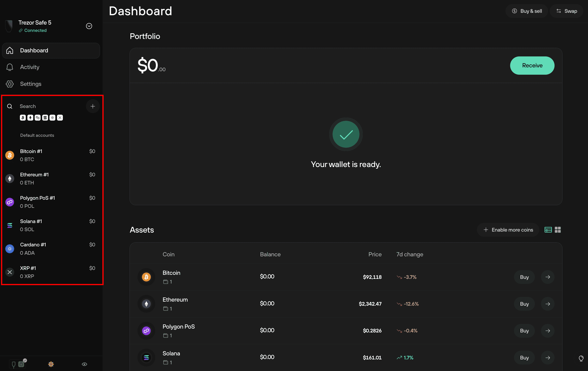The width and height of the screenshot is (588, 371).
Task: Click the wallet ready checkmark icon
Action: coord(346,134)
